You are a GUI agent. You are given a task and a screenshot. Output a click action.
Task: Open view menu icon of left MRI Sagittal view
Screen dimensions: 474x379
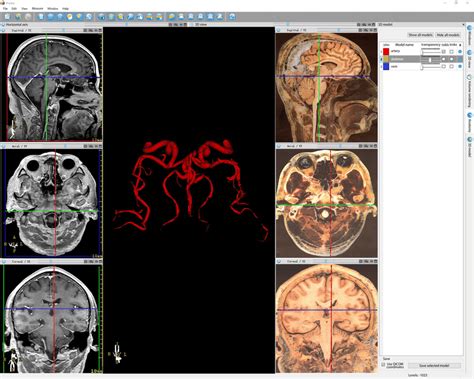tap(4, 30)
